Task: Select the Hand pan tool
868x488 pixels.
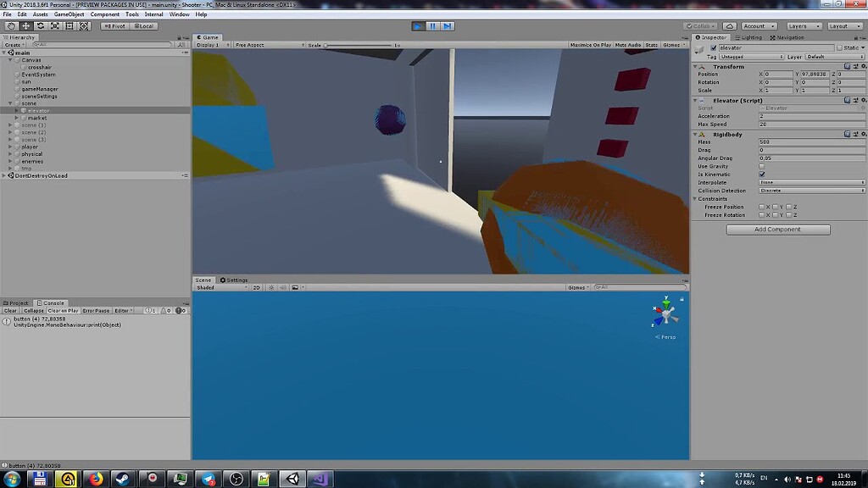Action: pos(11,25)
